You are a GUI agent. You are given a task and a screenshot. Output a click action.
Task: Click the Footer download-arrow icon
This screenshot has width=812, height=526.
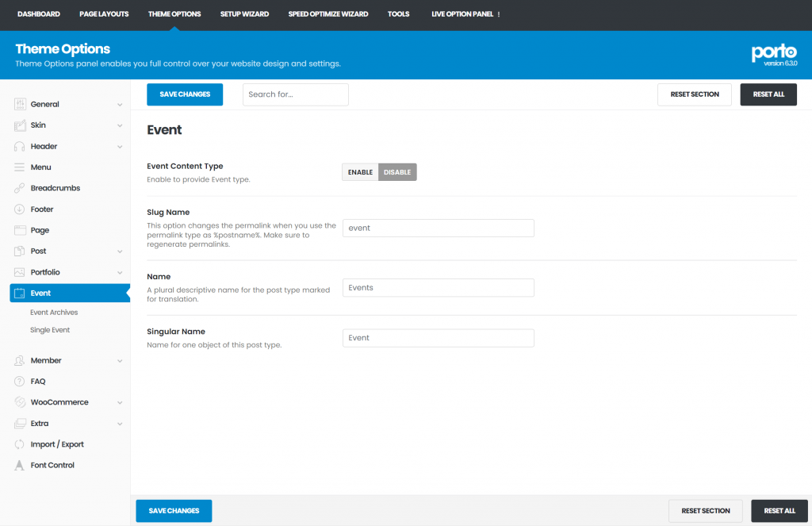(20, 209)
